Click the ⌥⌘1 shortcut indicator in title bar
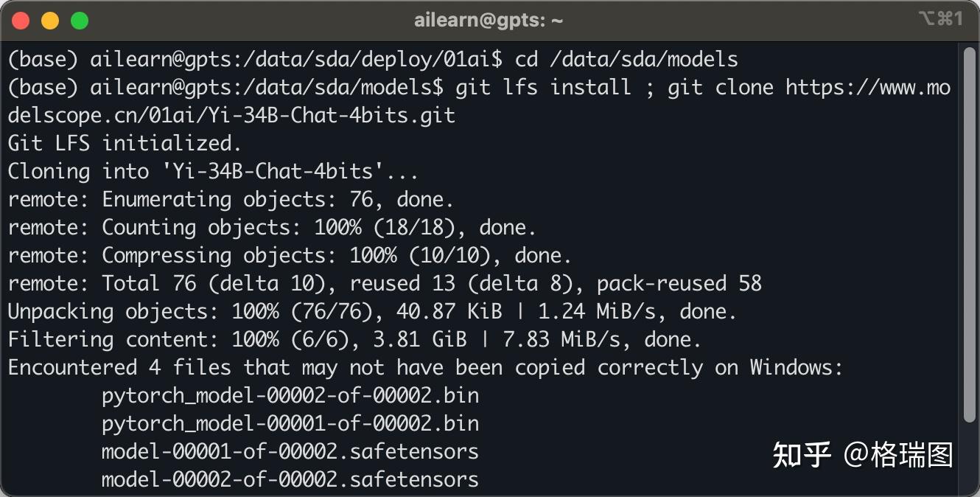The image size is (980, 497). tap(940, 19)
